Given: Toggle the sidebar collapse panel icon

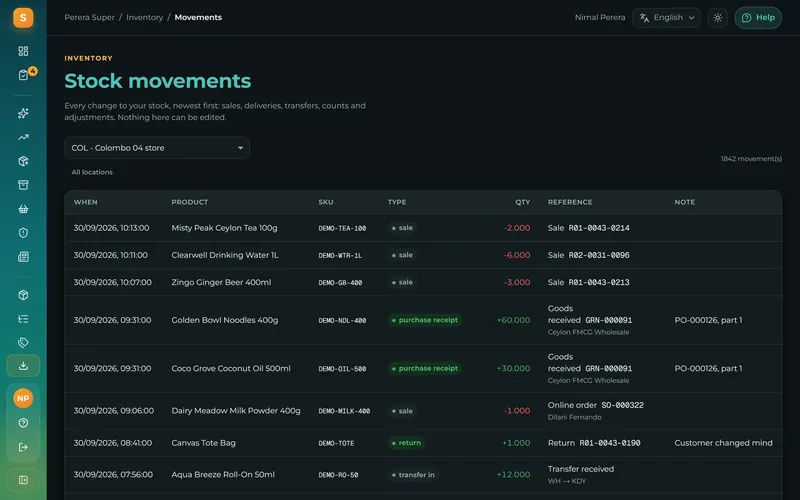Looking at the screenshot, I should click(23, 480).
